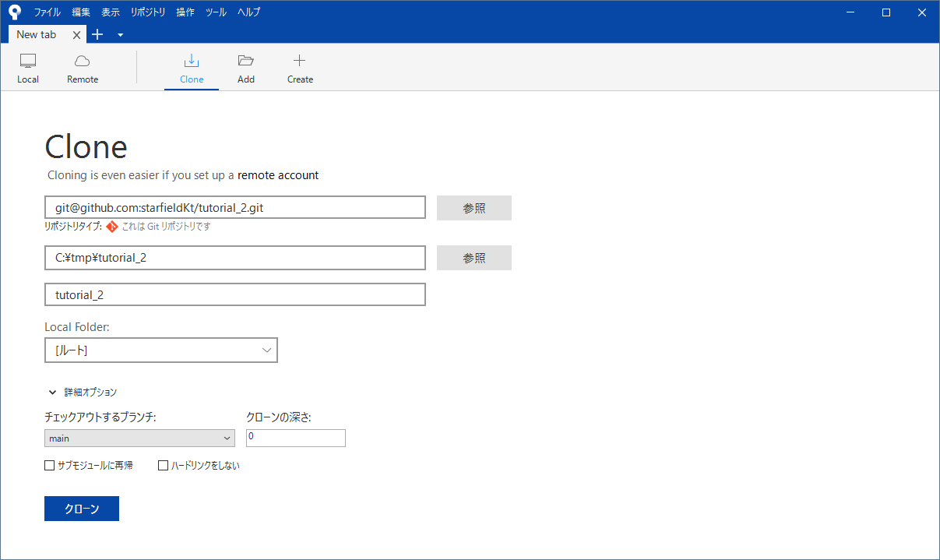Collapse the 詳細オプション section
Screen dimensions: 940x560
[83, 393]
